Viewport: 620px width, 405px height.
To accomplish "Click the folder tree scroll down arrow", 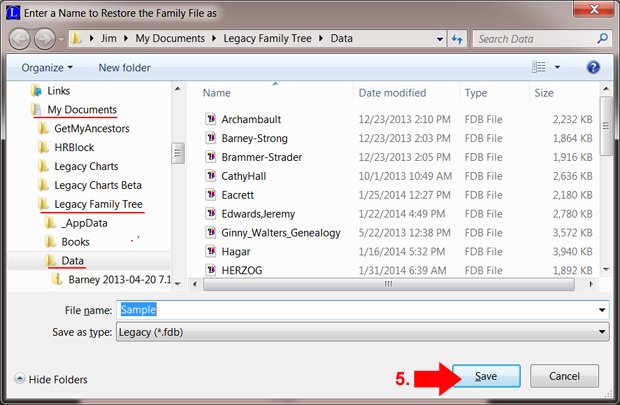I will coord(178,284).
